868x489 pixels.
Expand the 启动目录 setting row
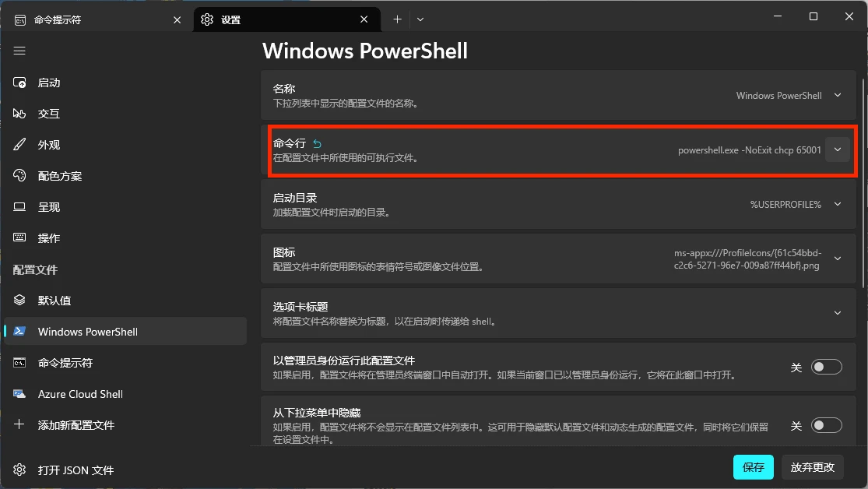[x=558, y=204]
